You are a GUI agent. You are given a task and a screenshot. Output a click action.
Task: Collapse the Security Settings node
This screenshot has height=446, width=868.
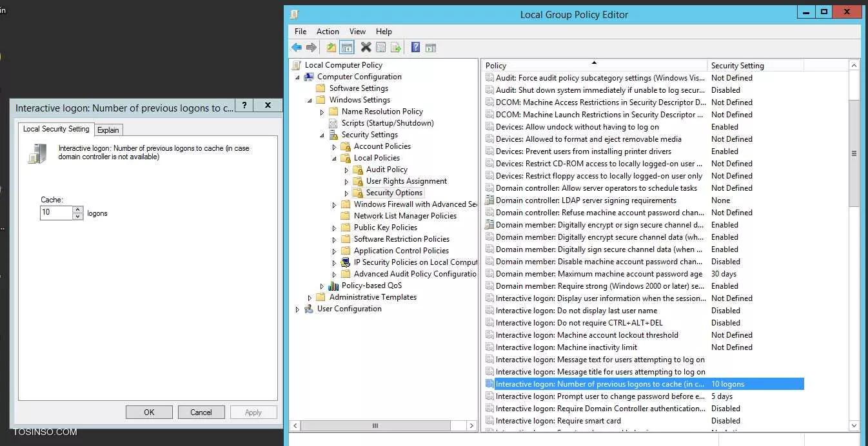[322, 135]
